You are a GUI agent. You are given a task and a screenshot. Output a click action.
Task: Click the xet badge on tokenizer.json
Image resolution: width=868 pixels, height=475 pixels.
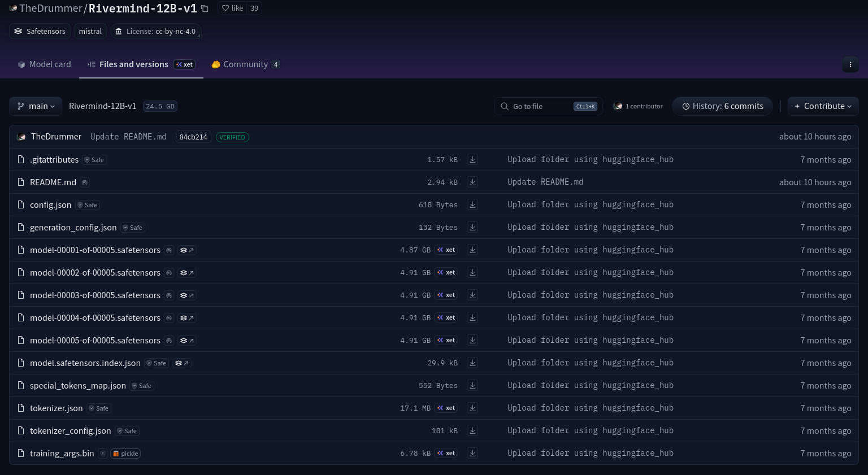[x=446, y=408]
